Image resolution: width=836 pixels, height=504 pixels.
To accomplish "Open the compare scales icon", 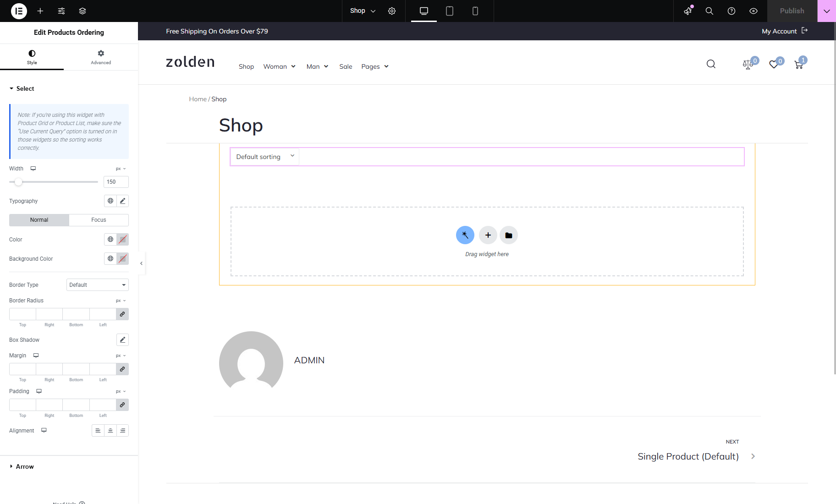I will coord(748,64).
